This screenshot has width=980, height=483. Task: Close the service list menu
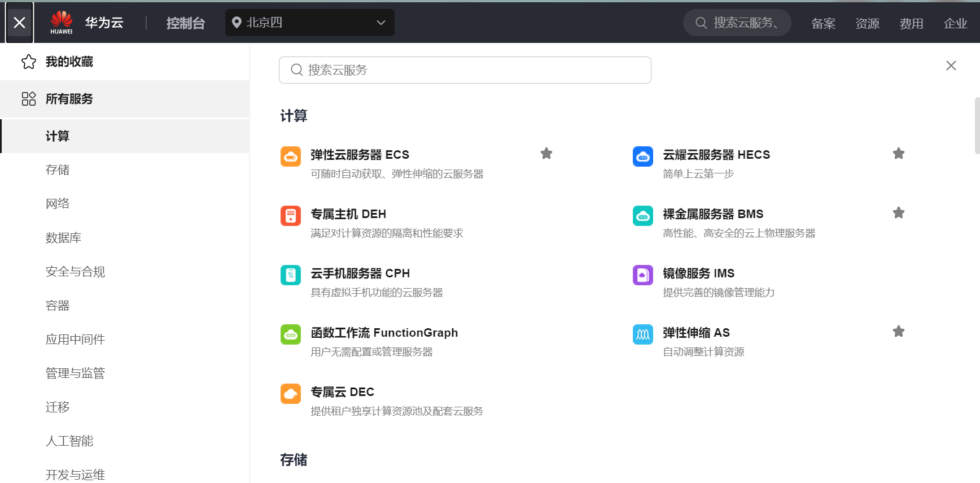[19, 23]
